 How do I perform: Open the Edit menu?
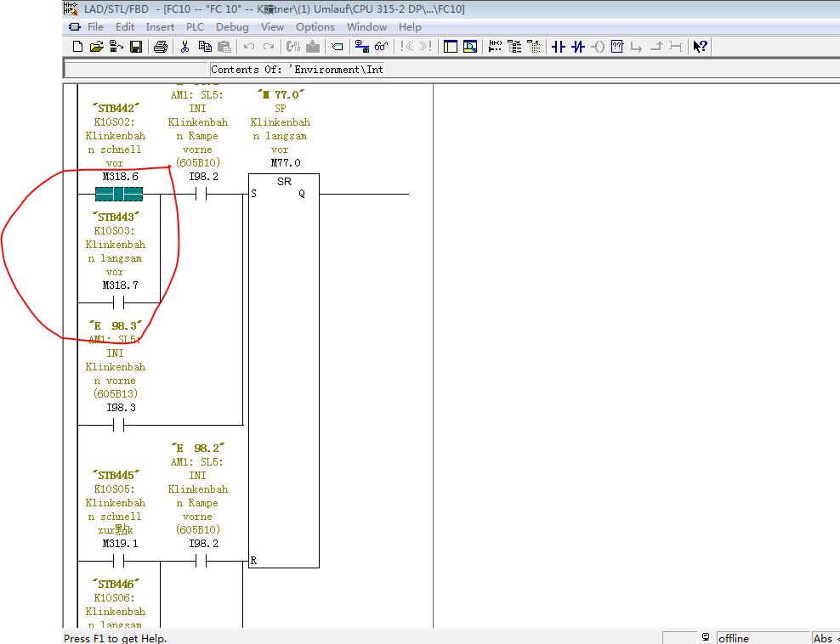(125, 27)
